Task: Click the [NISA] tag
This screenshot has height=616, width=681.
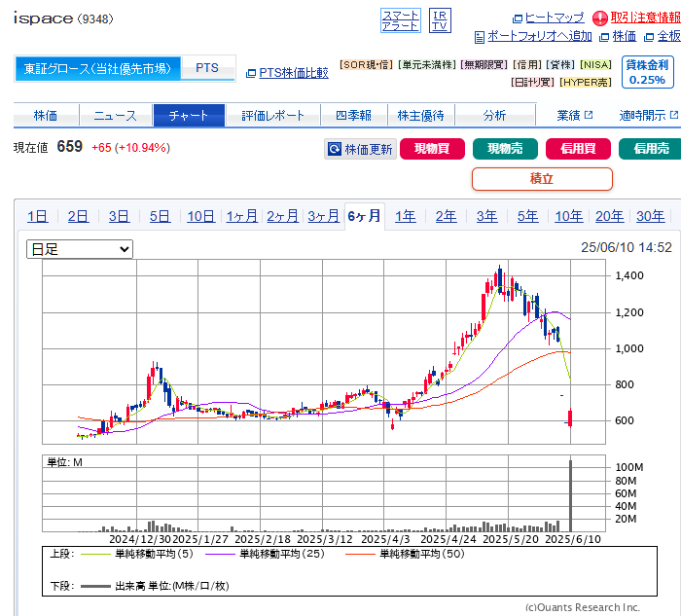Action: click(595, 65)
